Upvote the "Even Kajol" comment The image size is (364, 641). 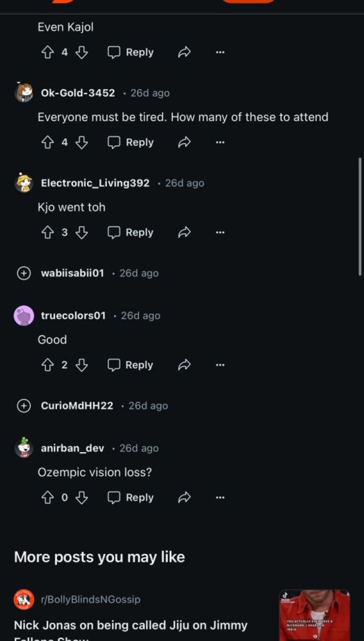click(48, 52)
